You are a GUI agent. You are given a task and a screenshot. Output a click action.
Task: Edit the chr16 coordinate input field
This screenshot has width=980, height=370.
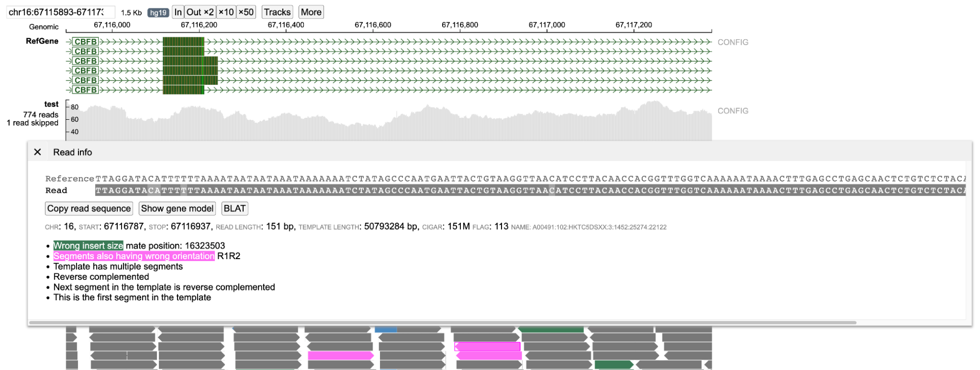coord(60,12)
